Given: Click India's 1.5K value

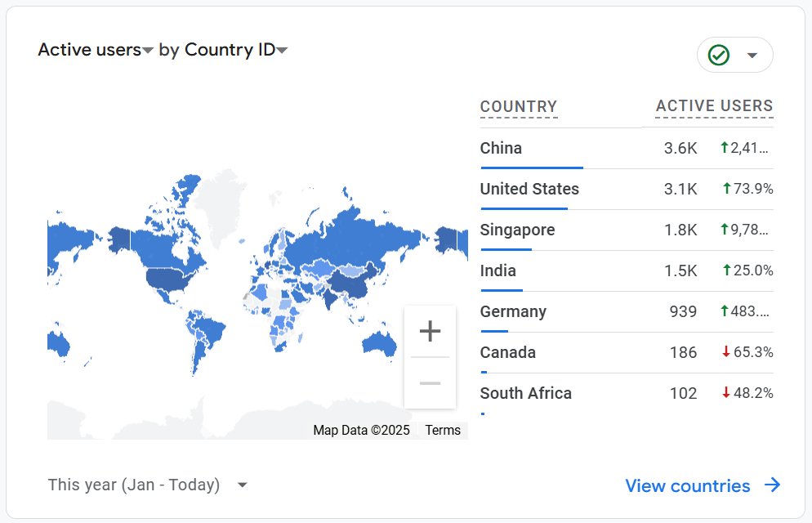Looking at the screenshot, I should 680,270.
